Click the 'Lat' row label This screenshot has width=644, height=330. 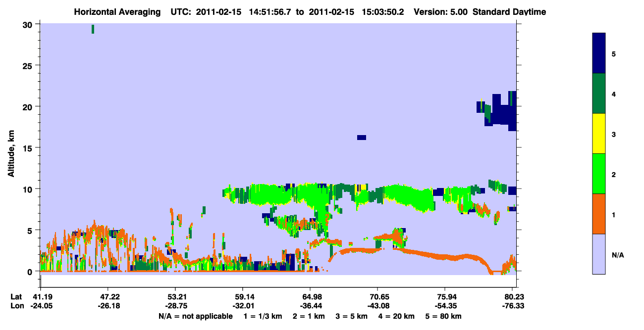tap(16, 297)
